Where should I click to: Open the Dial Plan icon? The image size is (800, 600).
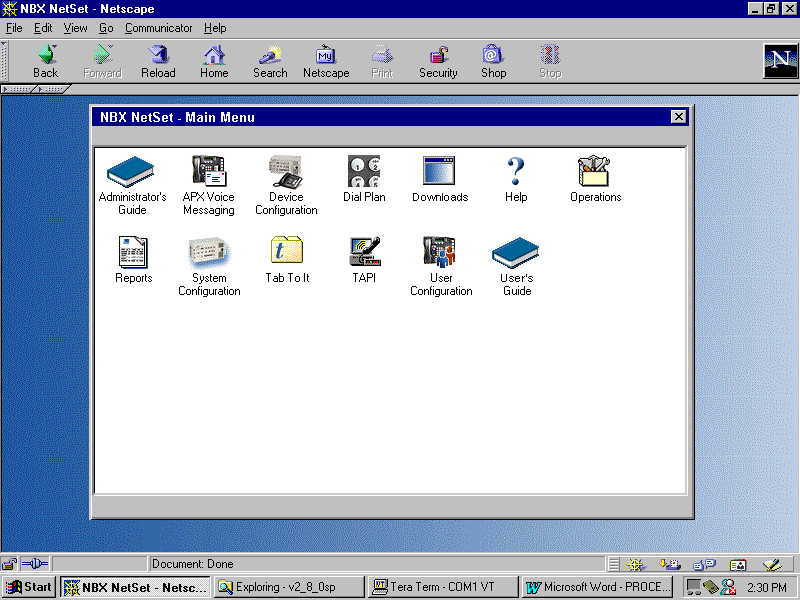coord(364,171)
